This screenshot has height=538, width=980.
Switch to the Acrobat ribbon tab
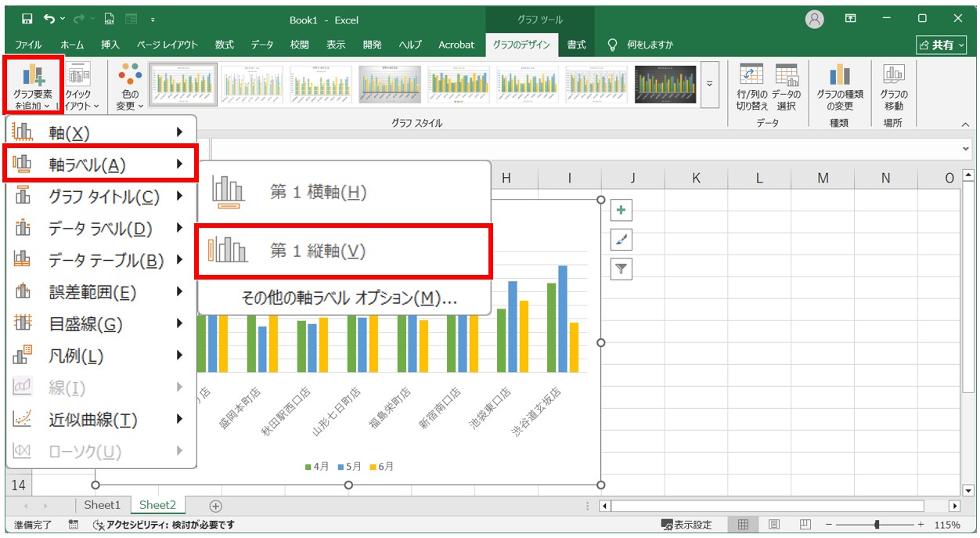(456, 45)
